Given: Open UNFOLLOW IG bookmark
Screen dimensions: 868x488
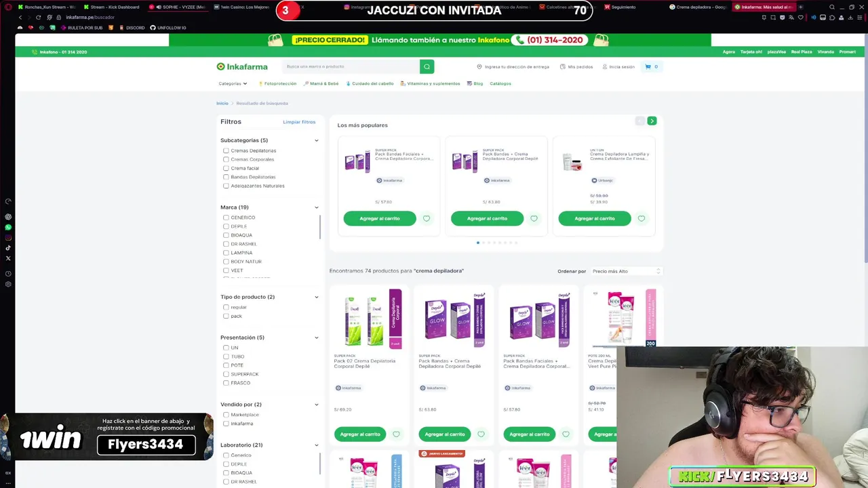Looking at the screenshot, I should [168, 28].
